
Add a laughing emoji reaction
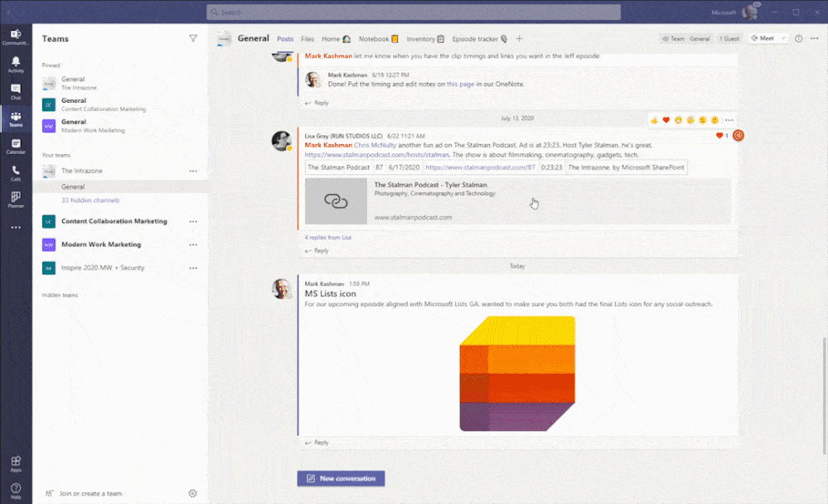point(678,119)
